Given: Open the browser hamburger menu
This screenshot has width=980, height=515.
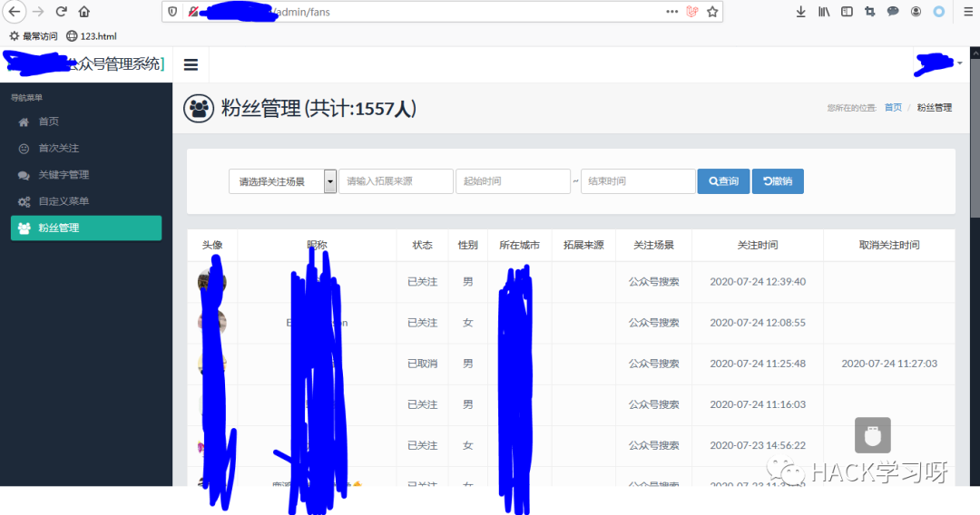Looking at the screenshot, I should point(967,11).
